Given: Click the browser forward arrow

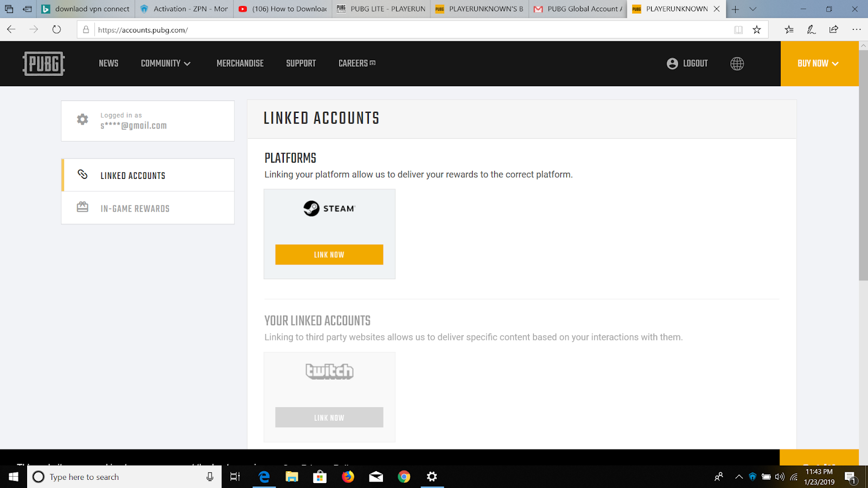Looking at the screenshot, I should pyautogui.click(x=34, y=29).
